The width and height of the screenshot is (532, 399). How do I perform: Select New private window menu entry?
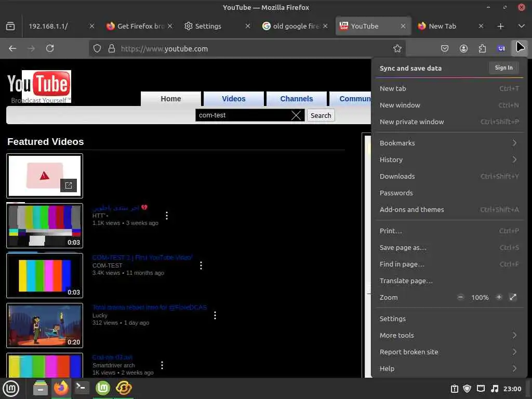coord(449,122)
